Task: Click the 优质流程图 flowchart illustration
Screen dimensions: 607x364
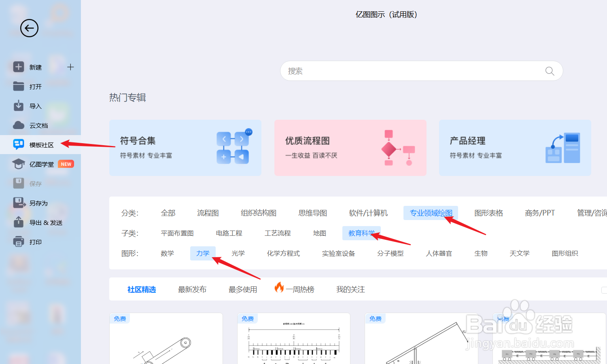Action: (x=398, y=148)
